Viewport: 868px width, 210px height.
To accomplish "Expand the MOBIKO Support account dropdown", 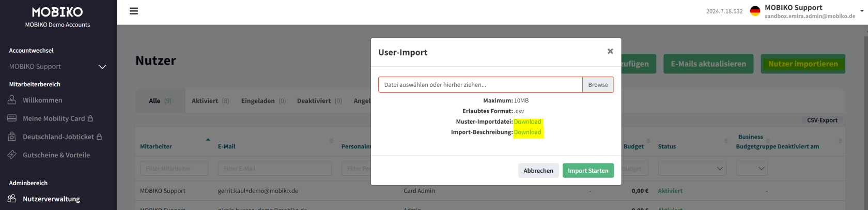I will (x=102, y=67).
